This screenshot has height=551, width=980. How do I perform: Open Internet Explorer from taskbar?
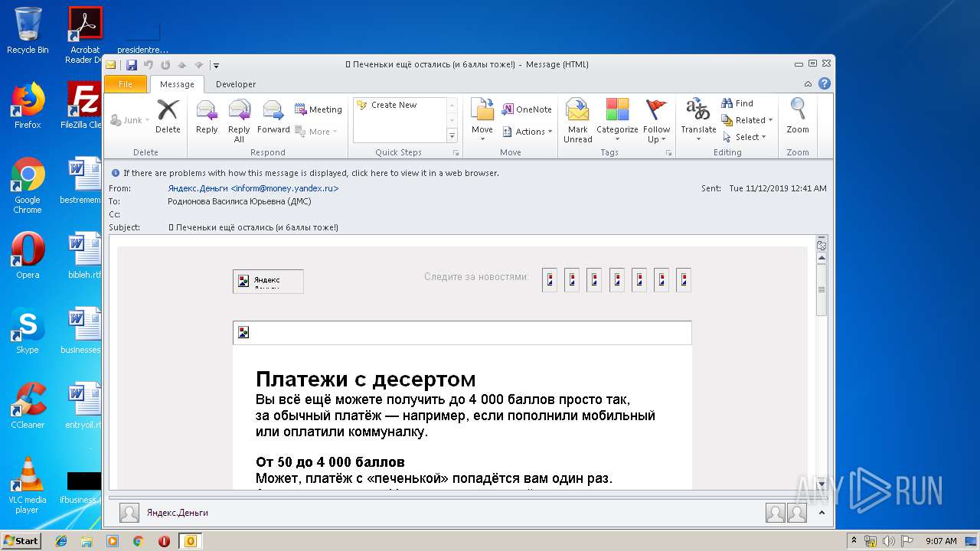(x=61, y=541)
